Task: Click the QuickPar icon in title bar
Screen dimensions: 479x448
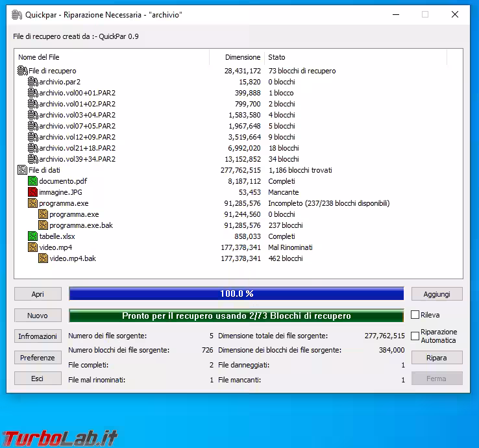Action: point(18,14)
